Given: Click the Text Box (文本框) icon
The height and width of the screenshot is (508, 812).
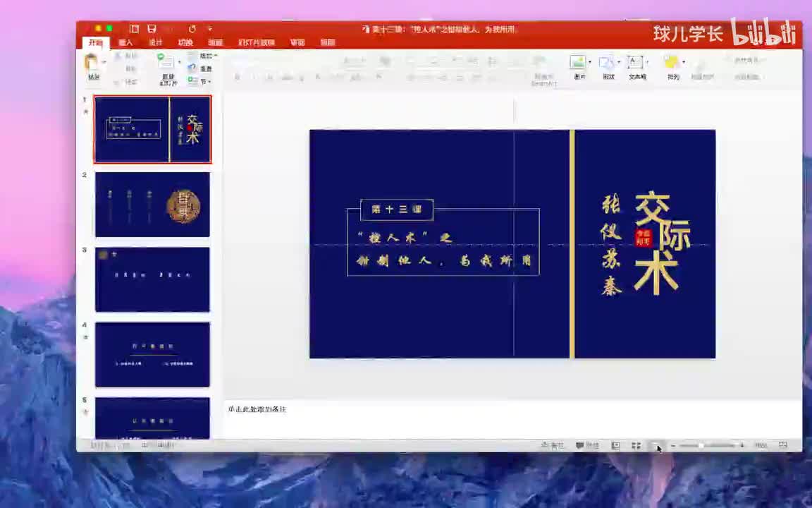Looking at the screenshot, I should pyautogui.click(x=635, y=62).
